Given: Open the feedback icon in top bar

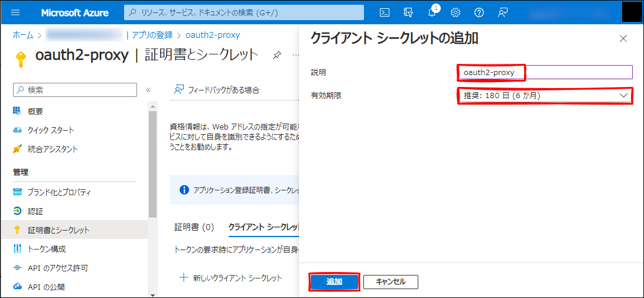Looking at the screenshot, I should tap(503, 12).
